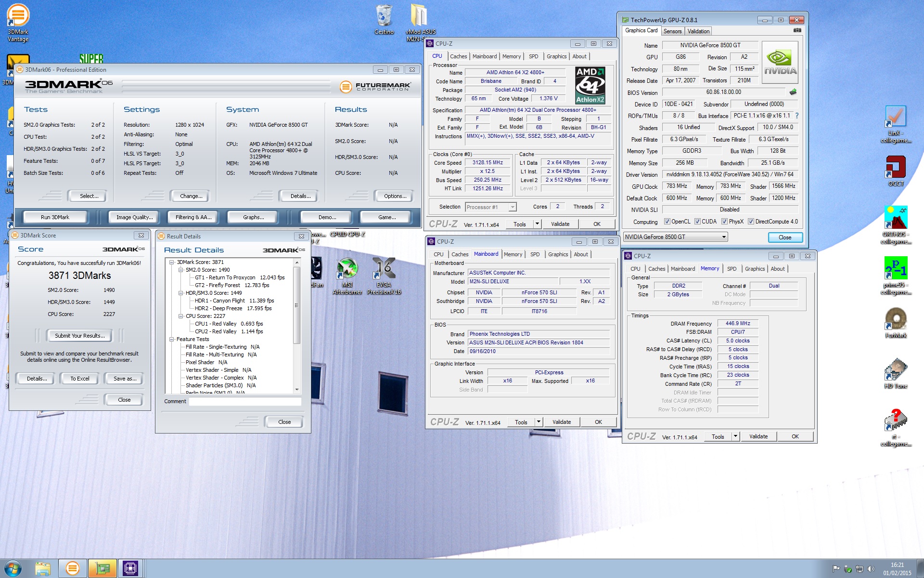Launch HD Tune from the desktop
This screenshot has width=924, height=578.
(896, 373)
